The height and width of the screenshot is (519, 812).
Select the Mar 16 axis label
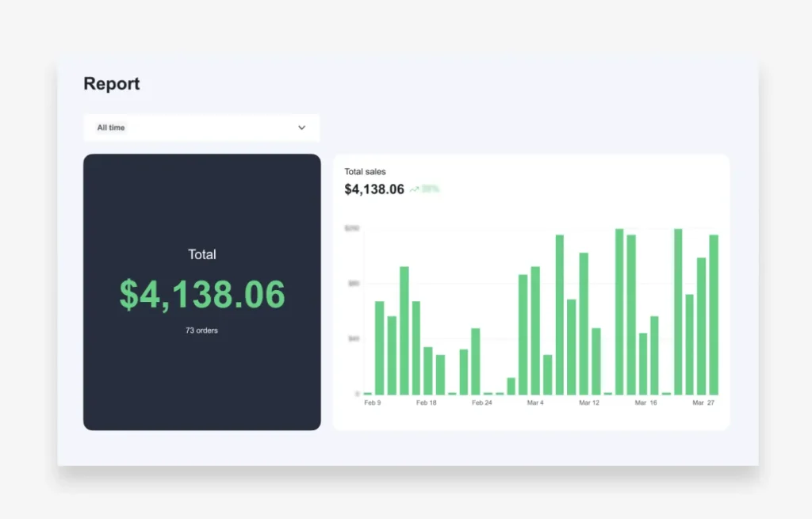coord(645,403)
